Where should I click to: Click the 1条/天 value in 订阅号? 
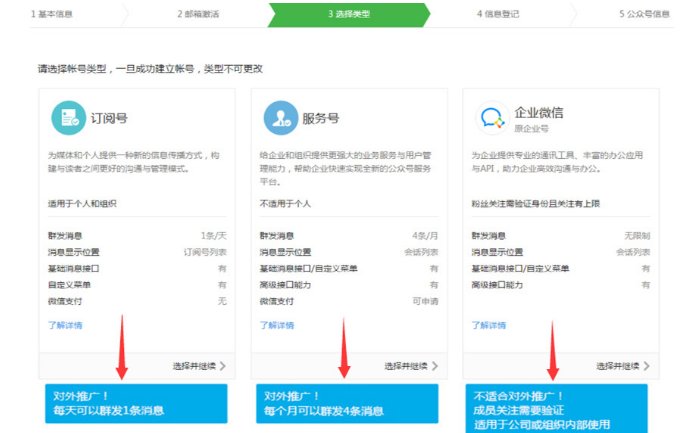coord(214,236)
